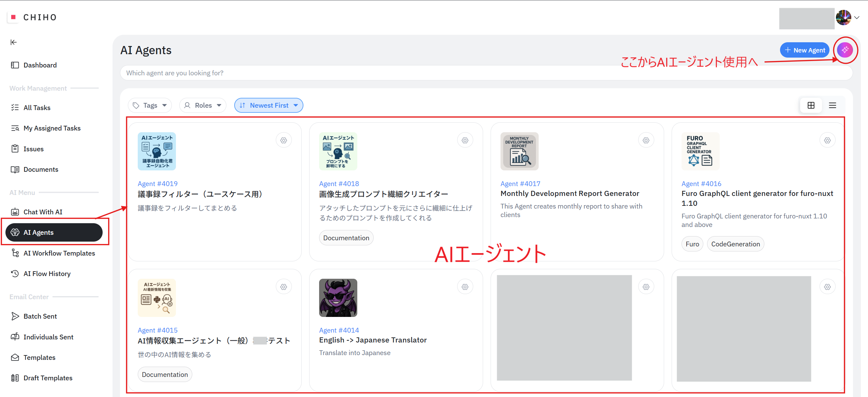868x397 pixels.
Task: Click the New Agent button
Action: (x=805, y=50)
